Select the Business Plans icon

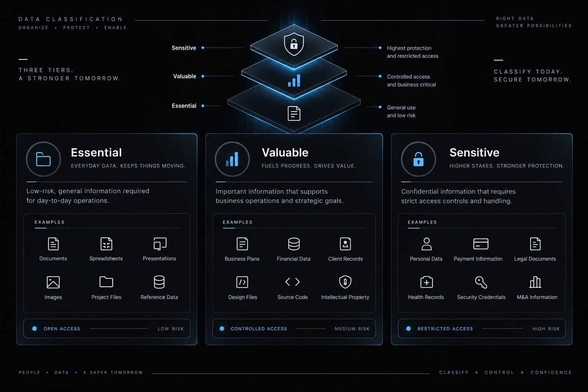coord(242,244)
